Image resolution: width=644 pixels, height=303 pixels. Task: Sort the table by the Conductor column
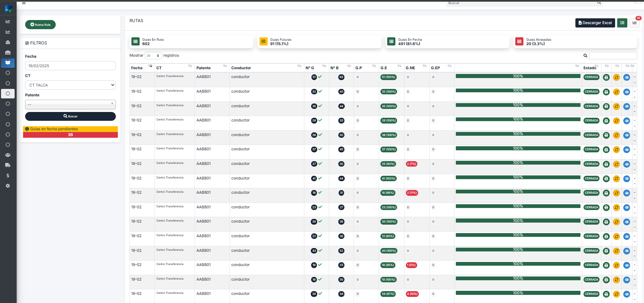click(241, 68)
